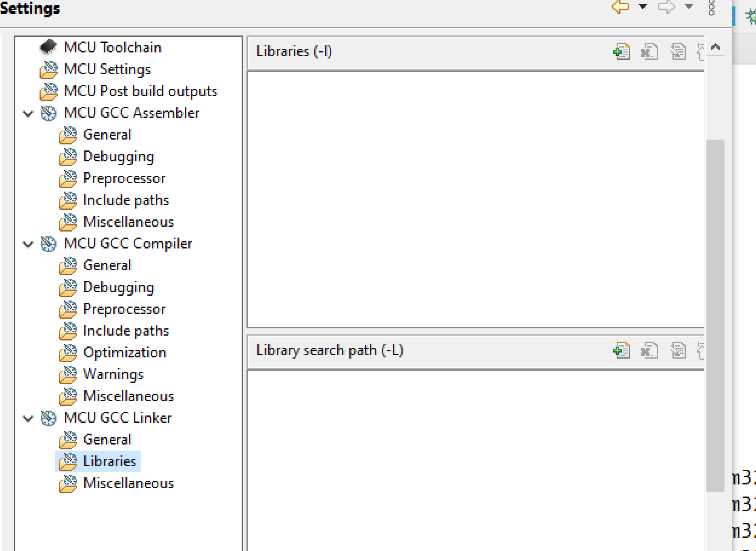The image size is (756, 551).
Task: Collapse the MCU GCC Compiler branch
Action: pos(27,244)
